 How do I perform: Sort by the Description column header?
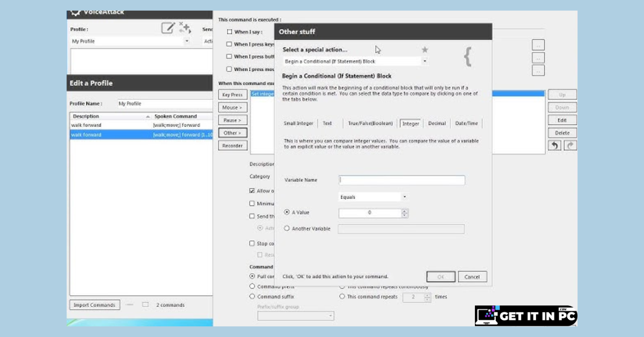(111, 116)
